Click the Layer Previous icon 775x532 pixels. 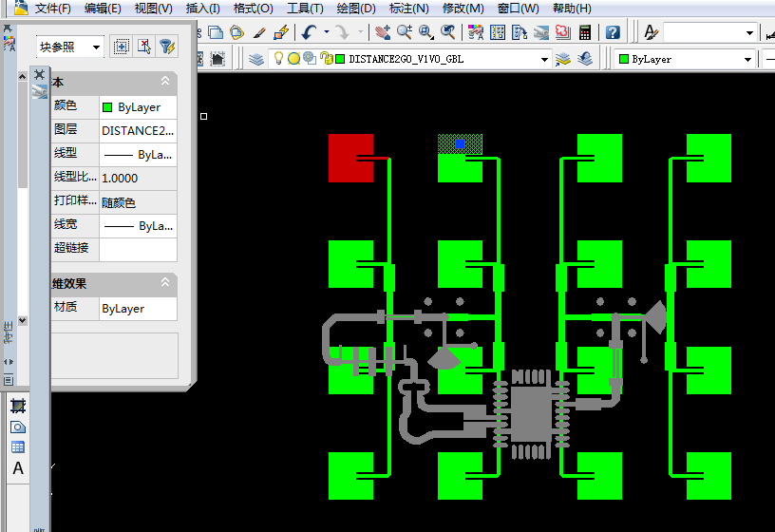[x=585, y=59]
